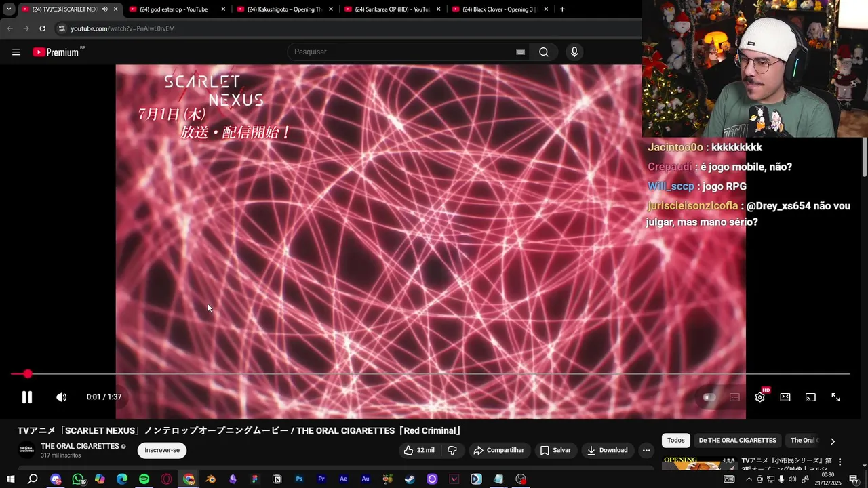Click the Download button
Viewport: 868px width, 488px height.
click(x=607, y=450)
